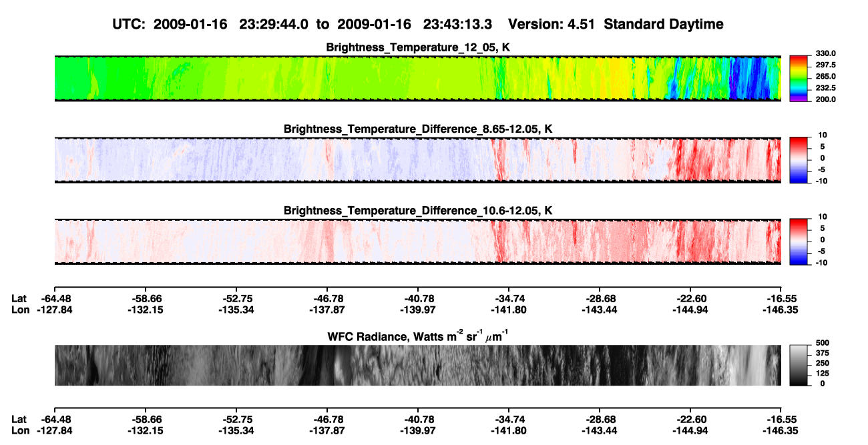Click end time '23:43:13.3' in header
Image resolution: width=868 pixels, height=445 pixels.
458,24
